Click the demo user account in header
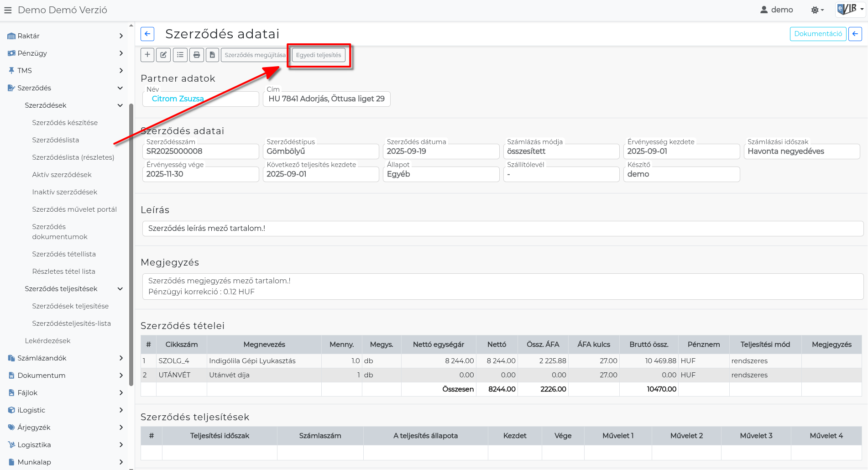Image resolution: width=868 pixels, height=470 pixels. pos(776,10)
